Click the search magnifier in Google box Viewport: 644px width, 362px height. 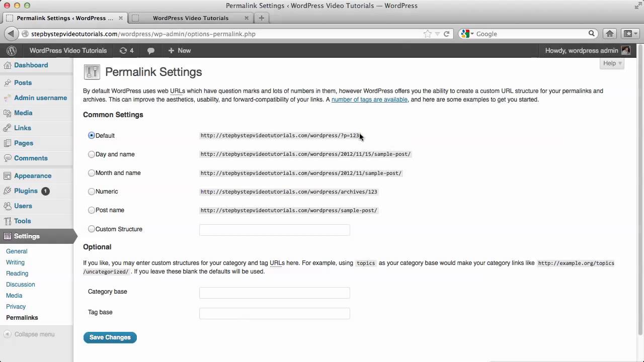click(592, 34)
